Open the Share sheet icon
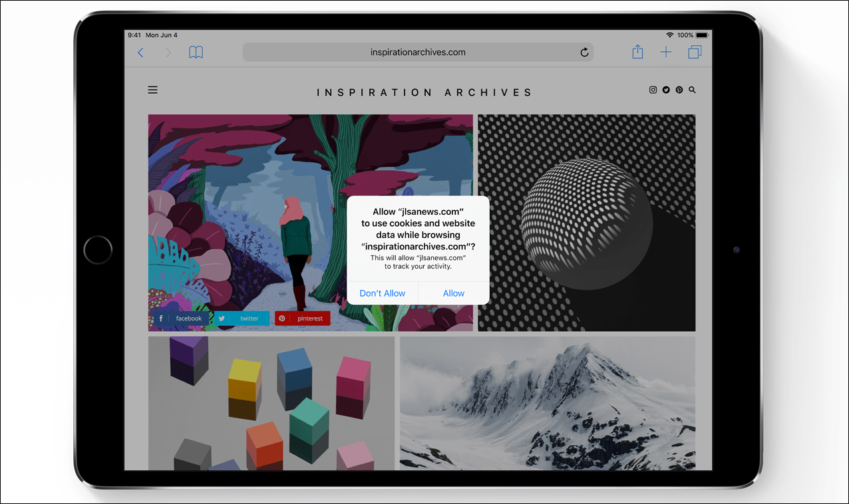The width and height of the screenshot is (849, 504). 637,52
